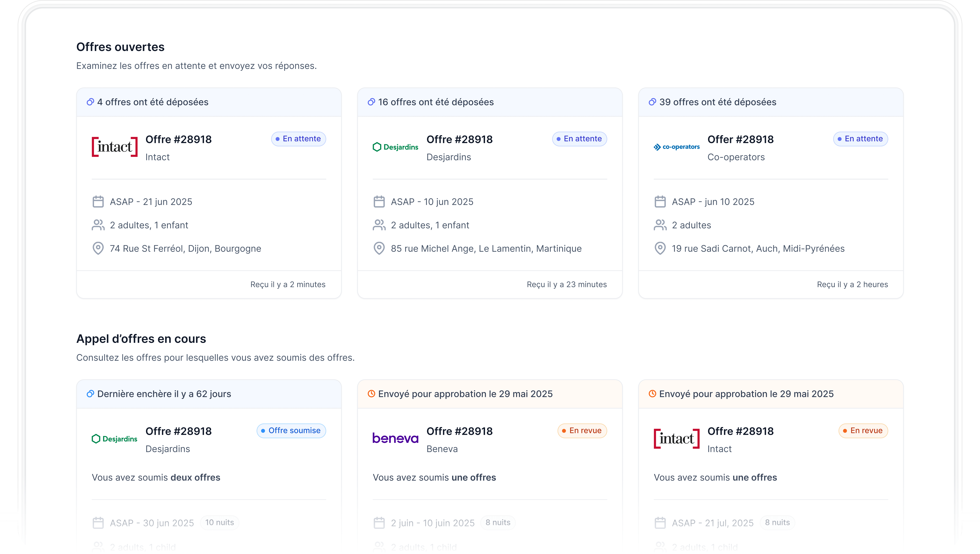This screenshot has width=980, height=554.
Task: Open Offre #28918 title from Desjardins pending card
Action: pos(459,139)
